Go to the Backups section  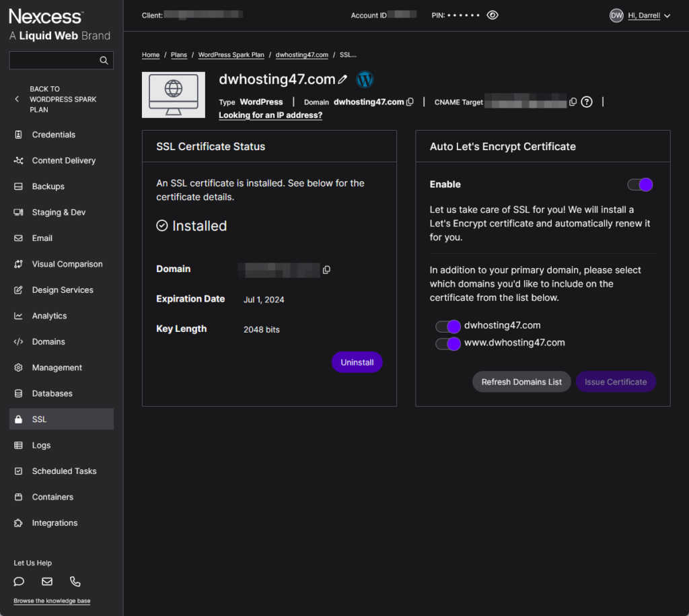pyautogui.click(x=61, y=186)
